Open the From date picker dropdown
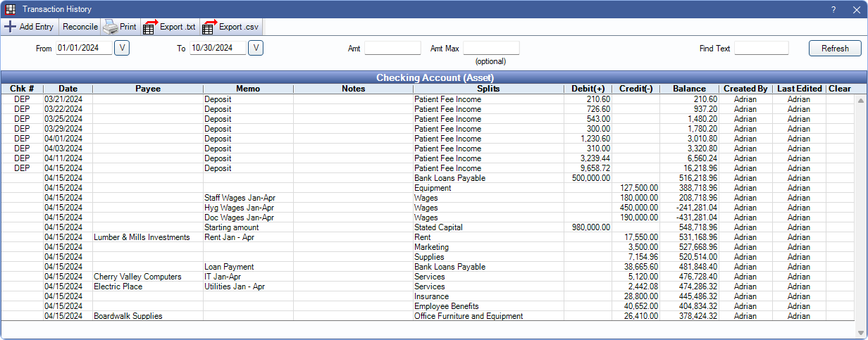868x340 pixels. click(x=122, y=48)
